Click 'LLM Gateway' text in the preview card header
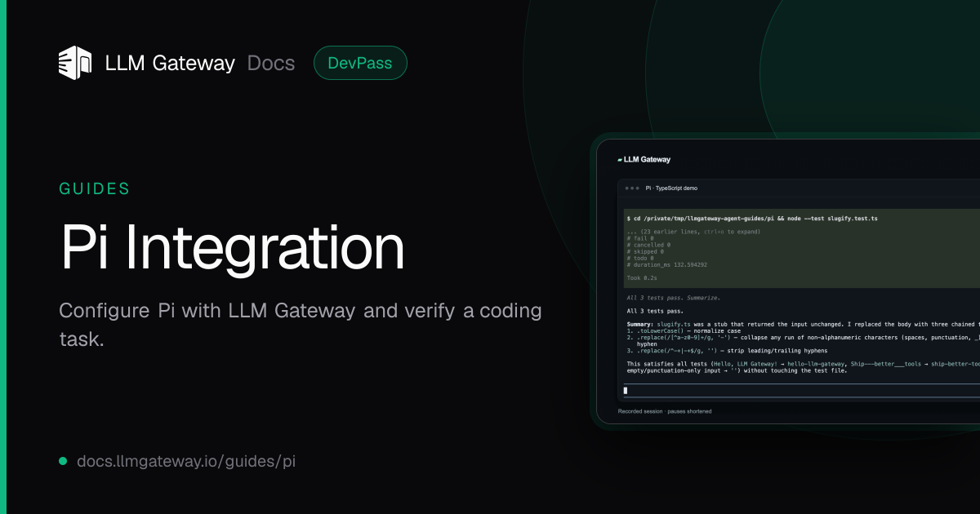980x514 pixels. (x=647, y=160)
